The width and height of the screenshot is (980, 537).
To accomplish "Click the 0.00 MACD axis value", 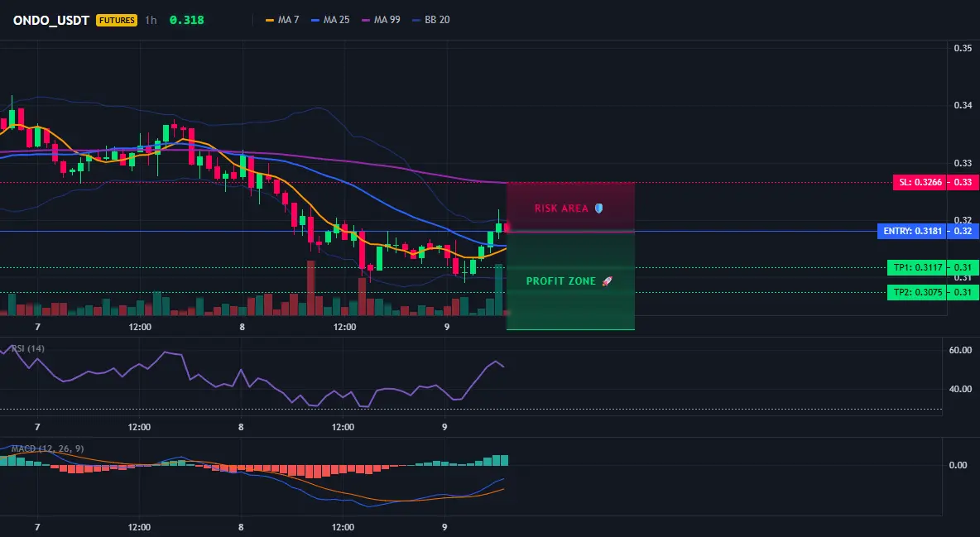I will coord(958,465).
